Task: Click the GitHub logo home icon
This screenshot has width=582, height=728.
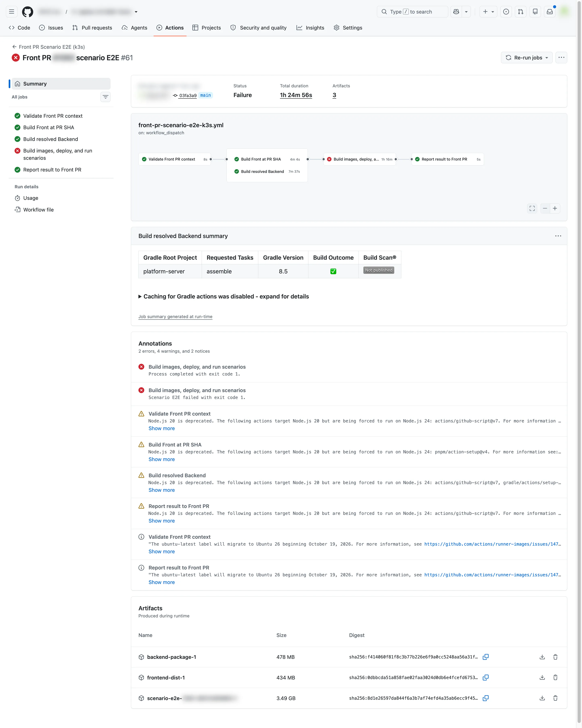Action: 28,12
